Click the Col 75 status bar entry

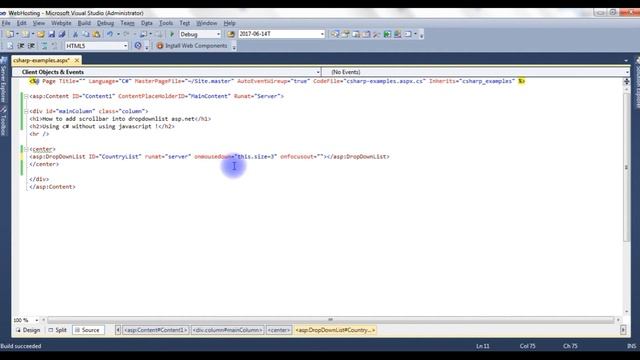(527, 346)
